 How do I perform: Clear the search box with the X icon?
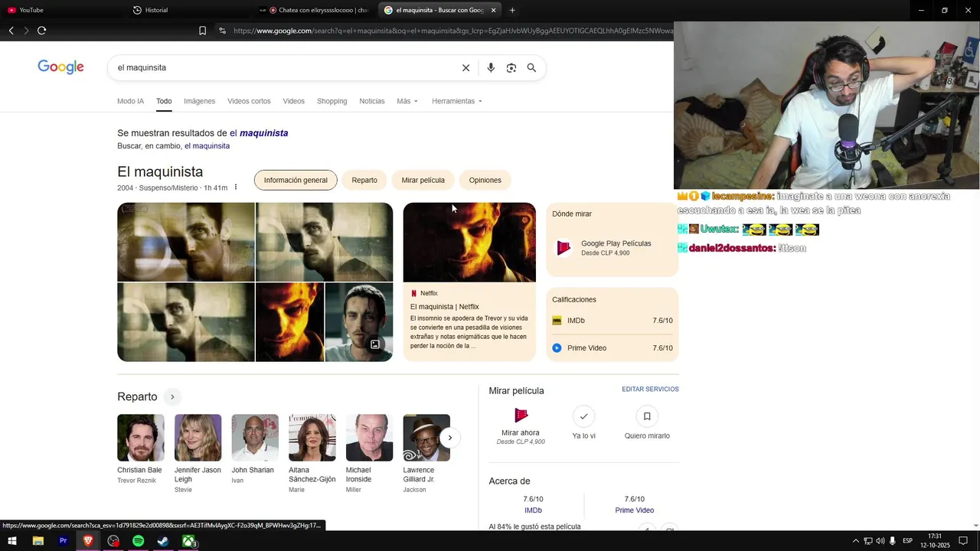point(465,68)
